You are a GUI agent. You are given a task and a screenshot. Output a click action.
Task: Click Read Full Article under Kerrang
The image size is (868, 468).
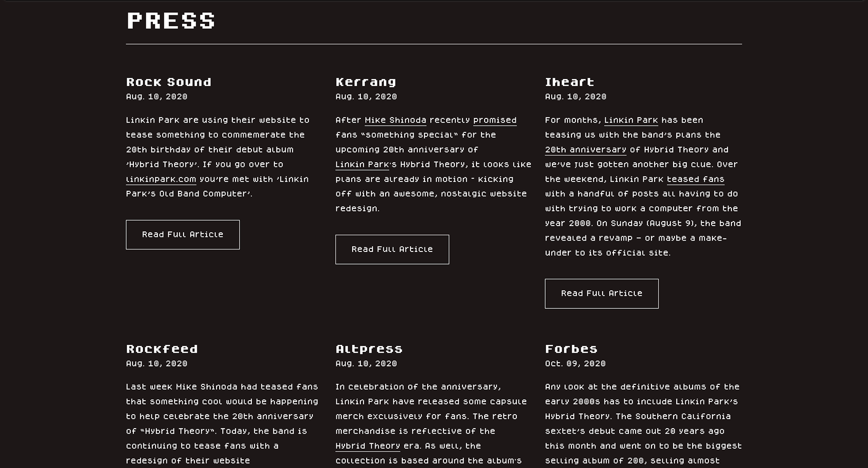click(x=392, y=250)
